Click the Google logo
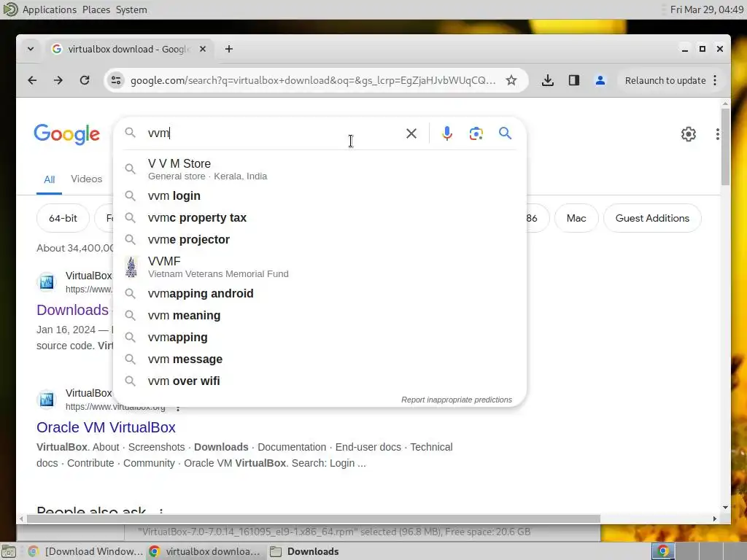The width and height of the screenshot is (747, 560). point(66,134)
